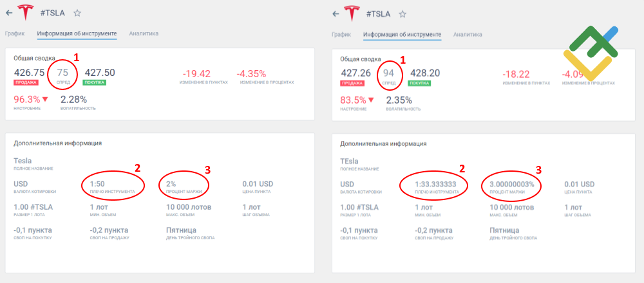Click the point change -19.42
The image size is (644, 283).
click(x=196, y=74)
